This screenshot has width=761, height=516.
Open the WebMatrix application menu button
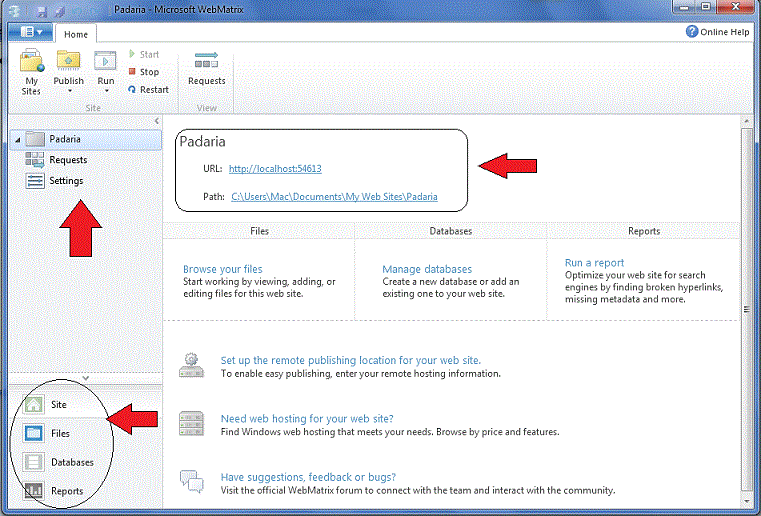pos(30,33)
